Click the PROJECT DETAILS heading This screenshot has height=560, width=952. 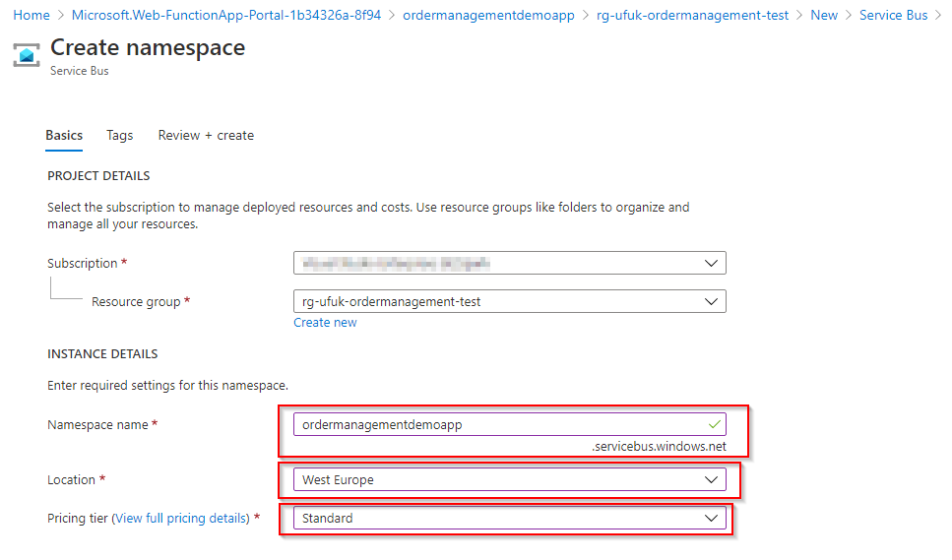click(98, 176)
